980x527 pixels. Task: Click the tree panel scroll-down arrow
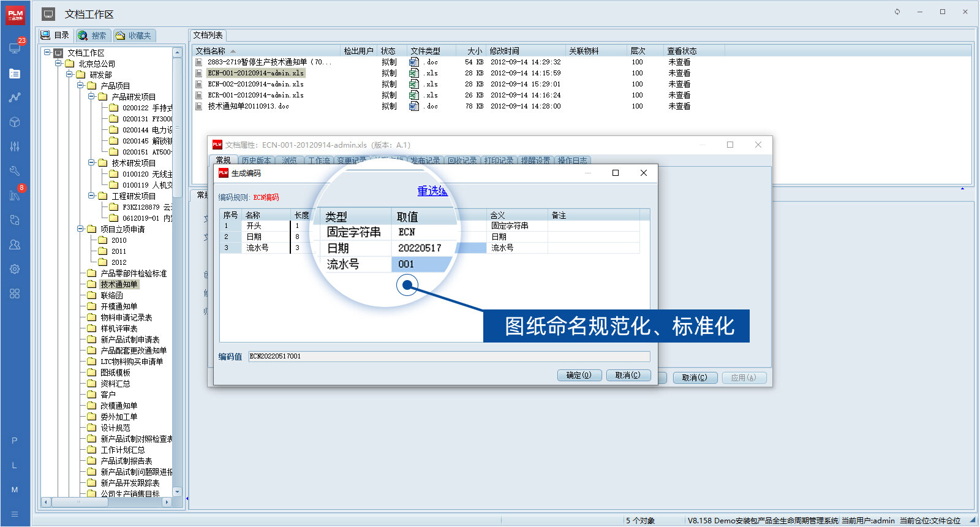point(178,491)
